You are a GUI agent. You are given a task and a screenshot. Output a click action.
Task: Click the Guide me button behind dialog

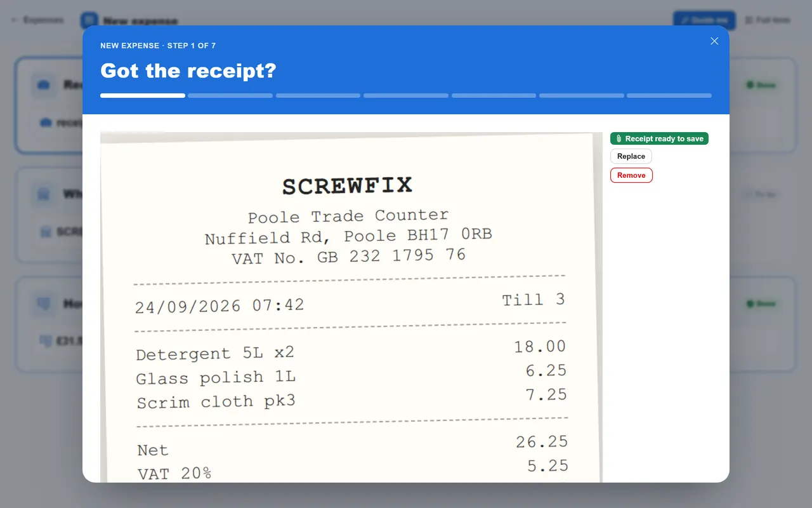[704, 20]
